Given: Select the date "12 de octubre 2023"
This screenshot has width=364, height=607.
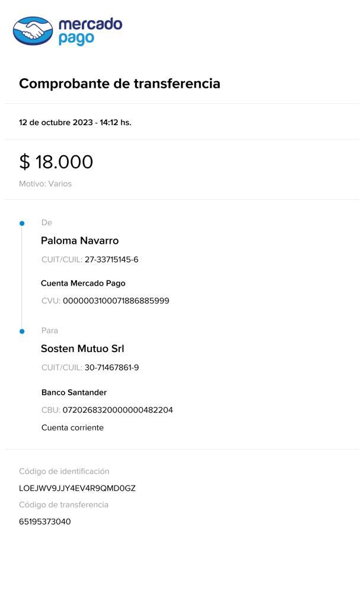Looking at the screenshot, I should click(x=56, y=123).
